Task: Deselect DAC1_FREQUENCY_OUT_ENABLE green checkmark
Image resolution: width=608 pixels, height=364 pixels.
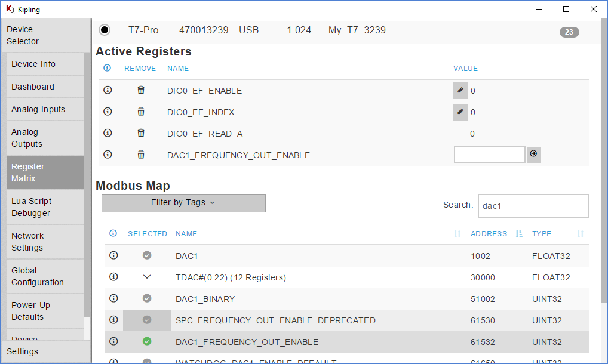Action: [x=147, y=341]
